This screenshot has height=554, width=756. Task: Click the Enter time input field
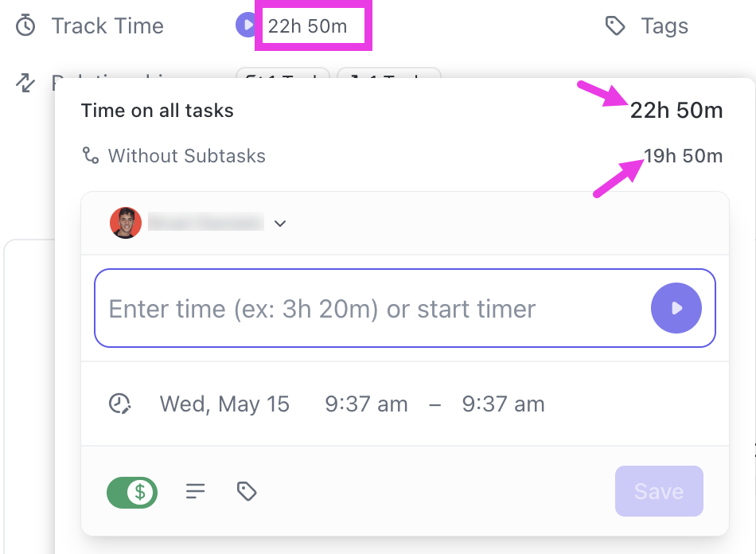coord(358,308)
